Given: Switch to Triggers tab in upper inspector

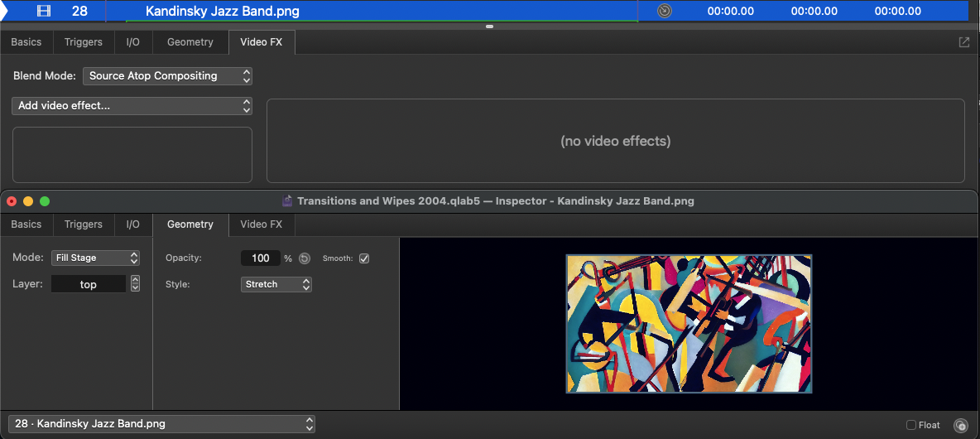Looking at the screenshot, I should [x=84, y=42].
